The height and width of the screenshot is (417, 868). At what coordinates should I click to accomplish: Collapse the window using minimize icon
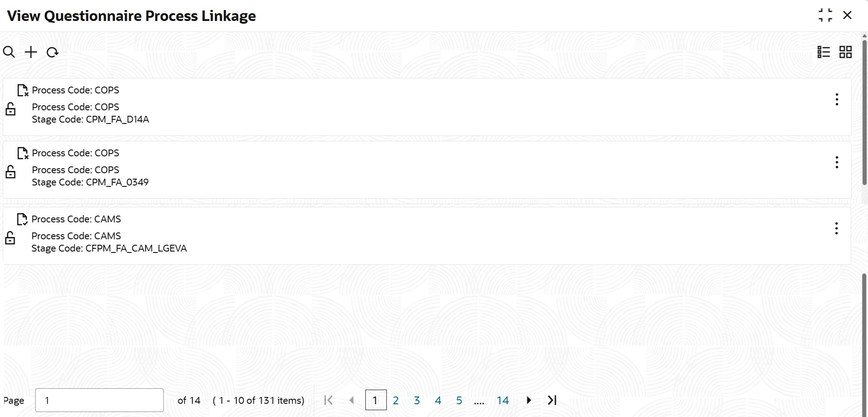click(x=825, y=15)
